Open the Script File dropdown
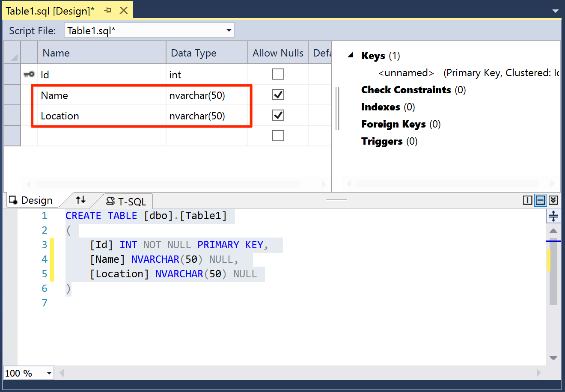 (x=229, y=30)
